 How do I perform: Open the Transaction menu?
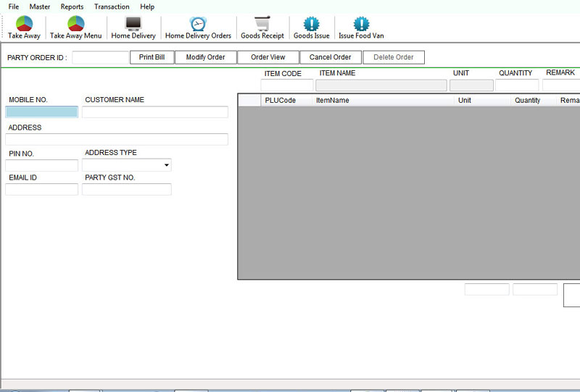click(112, 7)
